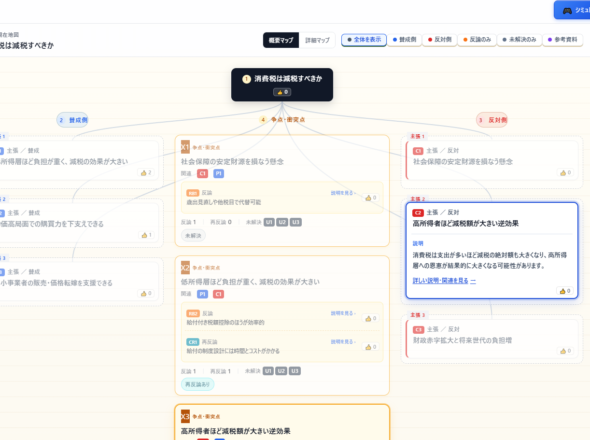
Task: Select the X1 title 社会保障の安定財源を損なう懸念
Action: (x=232, y=161)
